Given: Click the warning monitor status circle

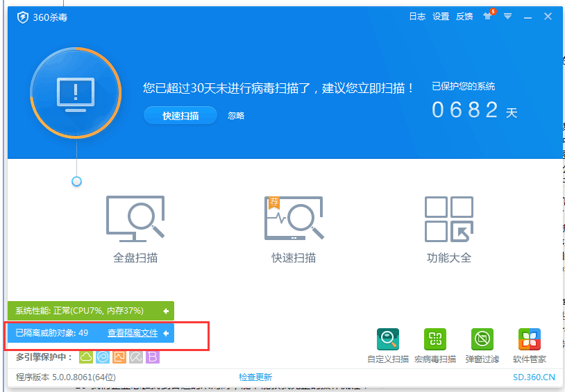Looking at the screenshot, I should click(76, 93).
